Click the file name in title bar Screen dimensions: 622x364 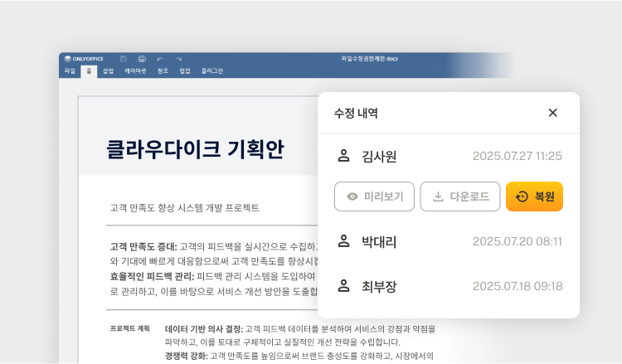pos(370,59)
